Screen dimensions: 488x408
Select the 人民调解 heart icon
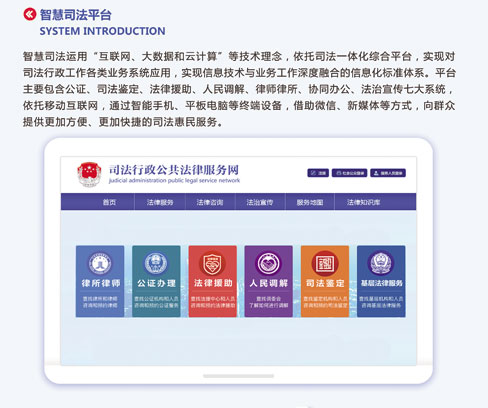pos(269,264)
